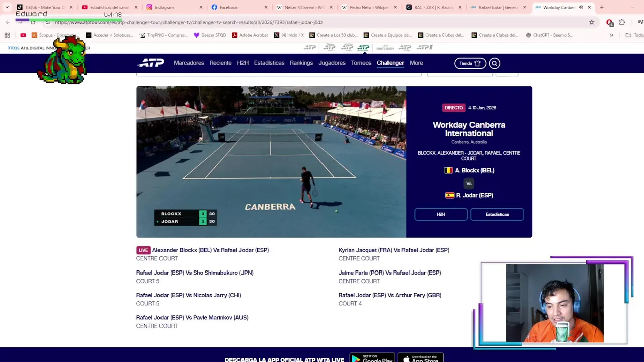Mute audio on the Workday Canberra tab
This screenshot has width=644, height=362.
tap(581, 7)
